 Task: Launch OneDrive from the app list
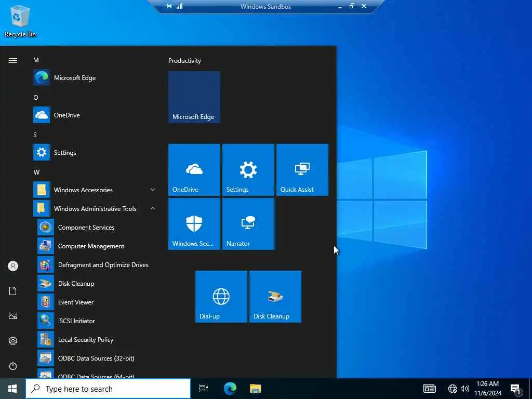tap(95, 115)
